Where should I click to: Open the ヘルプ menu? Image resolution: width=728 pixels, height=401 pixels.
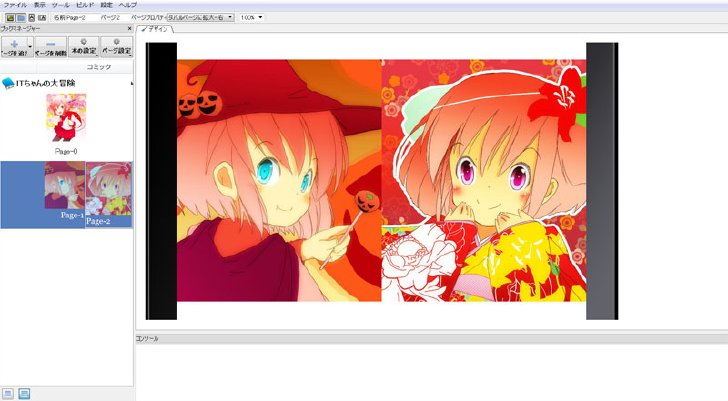[x=128, y=5]
